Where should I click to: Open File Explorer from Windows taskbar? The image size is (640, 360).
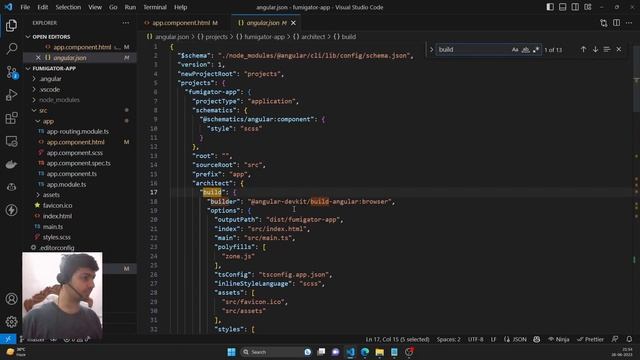tap(380, 352)
